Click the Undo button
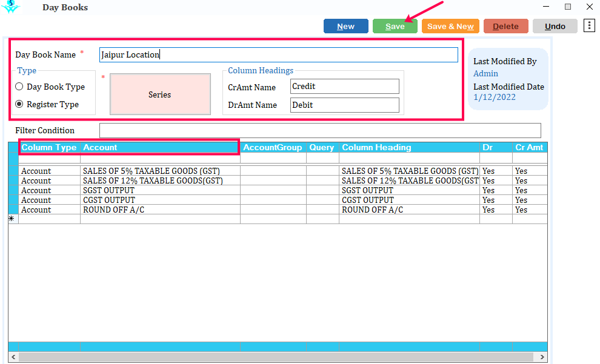600x364 pixels. pyautogui.click(x=555, y=26)
